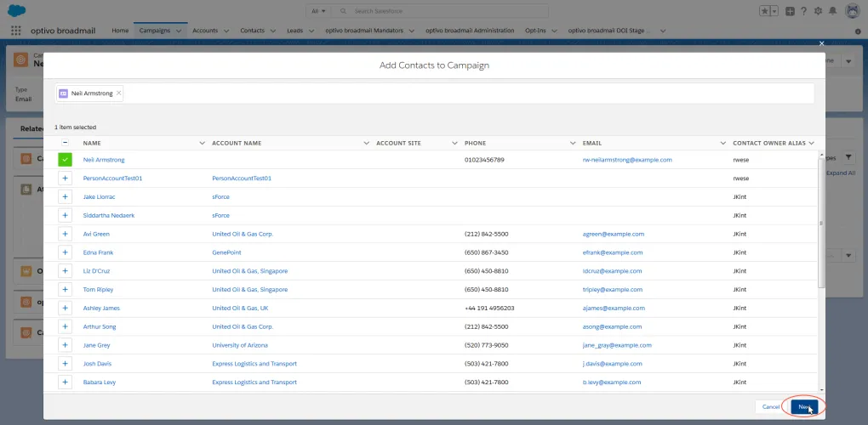Open the Help question mark icon
Screen dimensions: 868x425
[x=804, y=11]
